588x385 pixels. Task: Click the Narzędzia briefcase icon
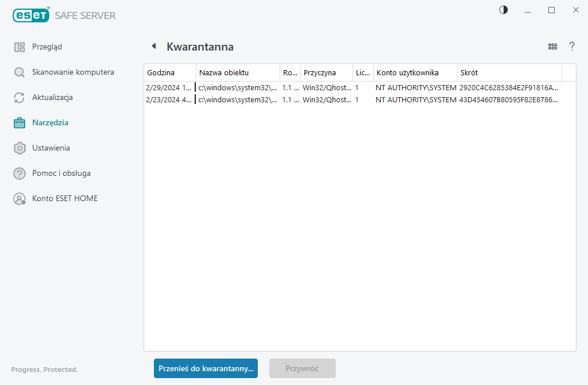(x=20, y=123)
